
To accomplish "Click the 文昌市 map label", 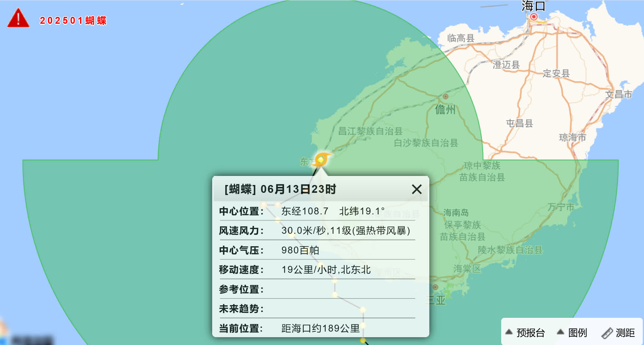I will click(x=618, y=94).
